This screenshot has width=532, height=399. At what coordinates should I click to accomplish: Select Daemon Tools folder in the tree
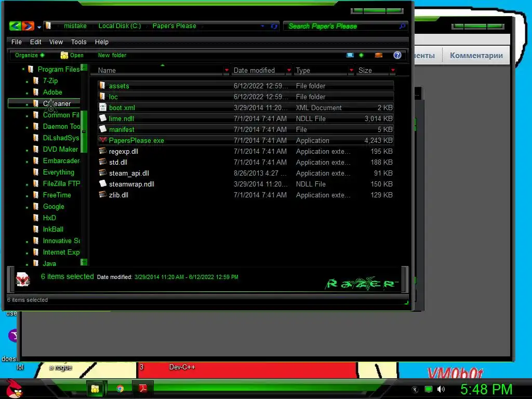(x=61, y=126)
